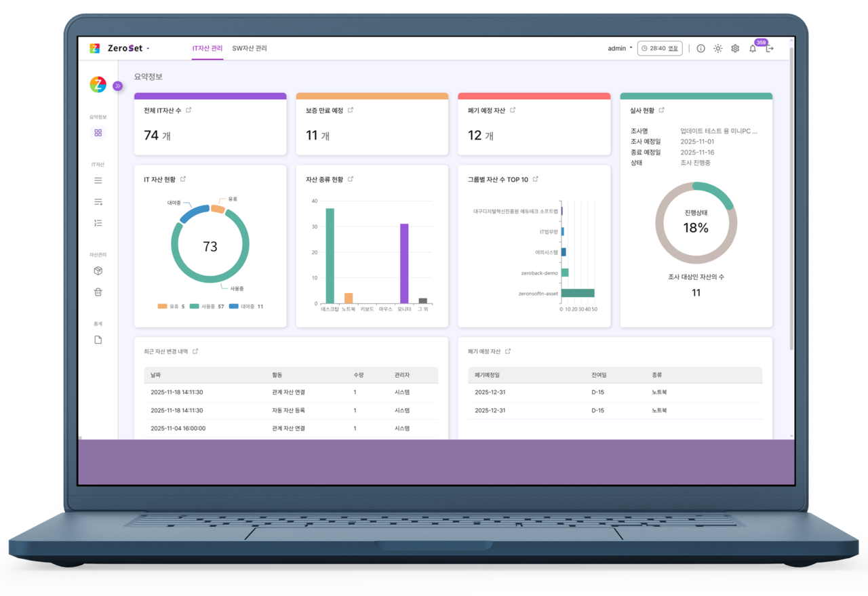Click the round Z logo in the sidebar

tap(98, 85)
